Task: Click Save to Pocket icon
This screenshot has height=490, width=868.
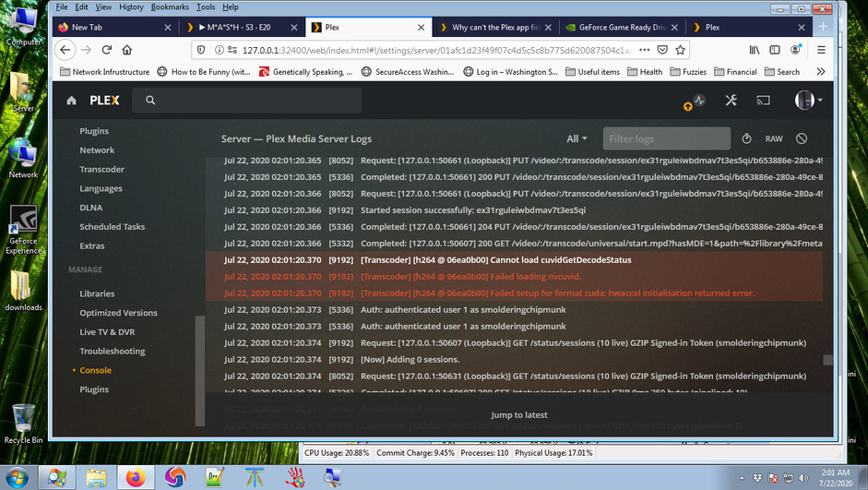Action: pos(662,50)
